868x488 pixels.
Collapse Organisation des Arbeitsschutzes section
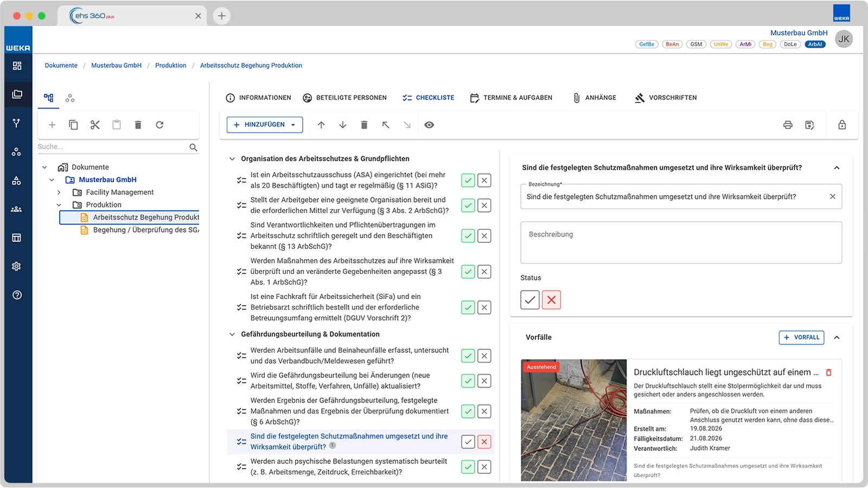(x=232, y=159)
